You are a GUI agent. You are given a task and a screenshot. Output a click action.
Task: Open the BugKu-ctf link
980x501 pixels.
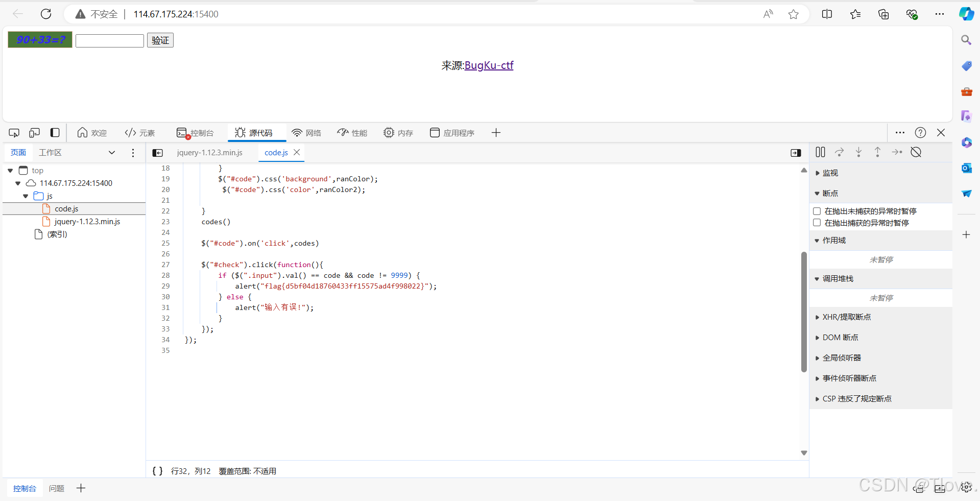489,65
